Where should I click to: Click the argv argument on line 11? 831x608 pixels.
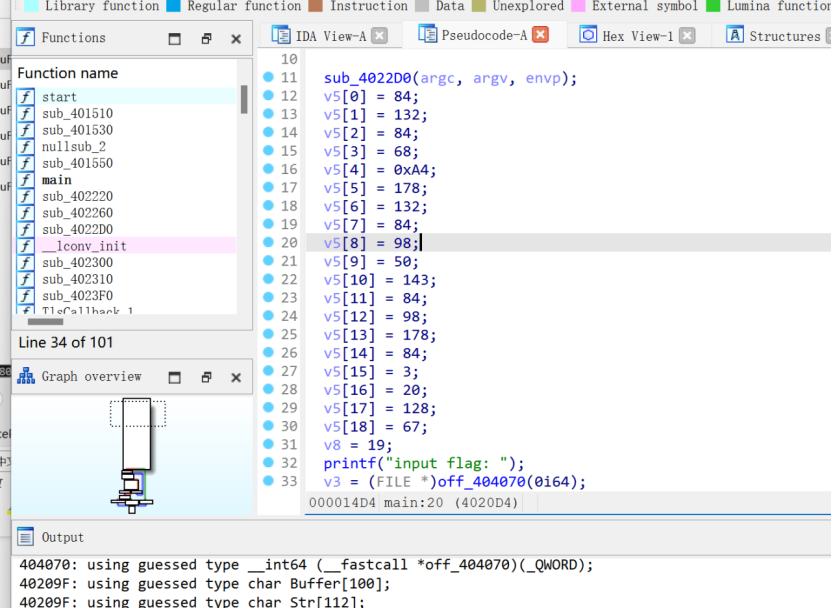tap(490, 78)
